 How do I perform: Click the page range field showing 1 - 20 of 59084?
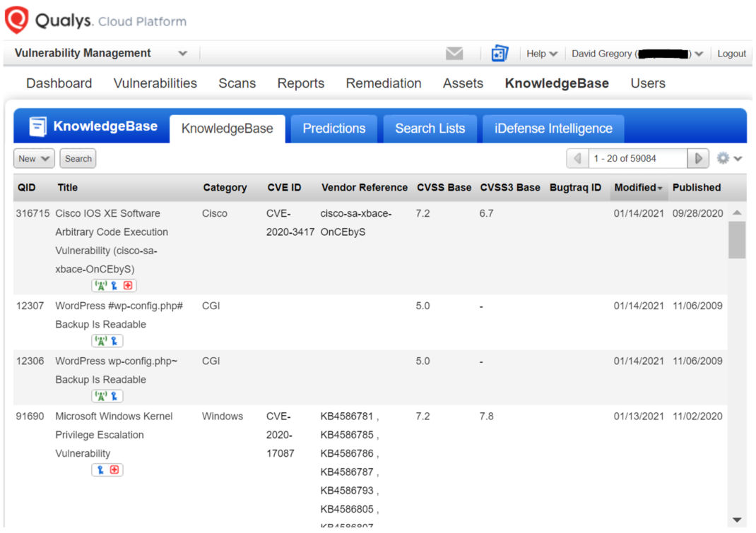coord(637,159)
